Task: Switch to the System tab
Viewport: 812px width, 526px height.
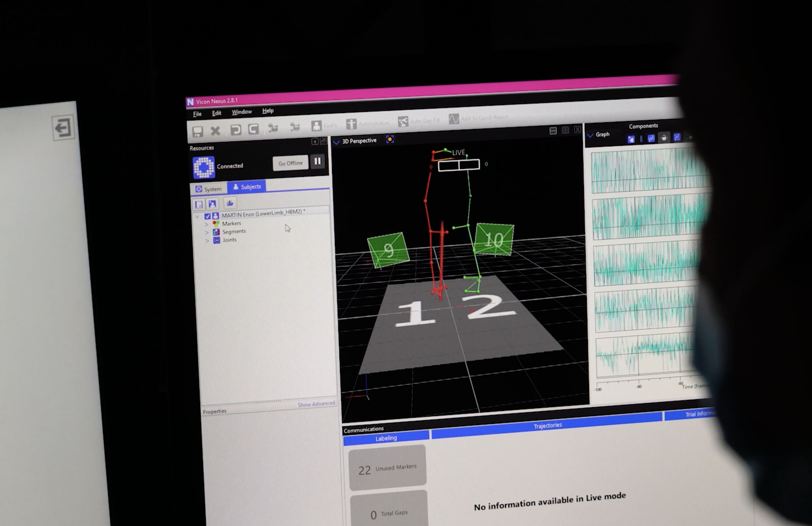Action: (x=208, y=189)
